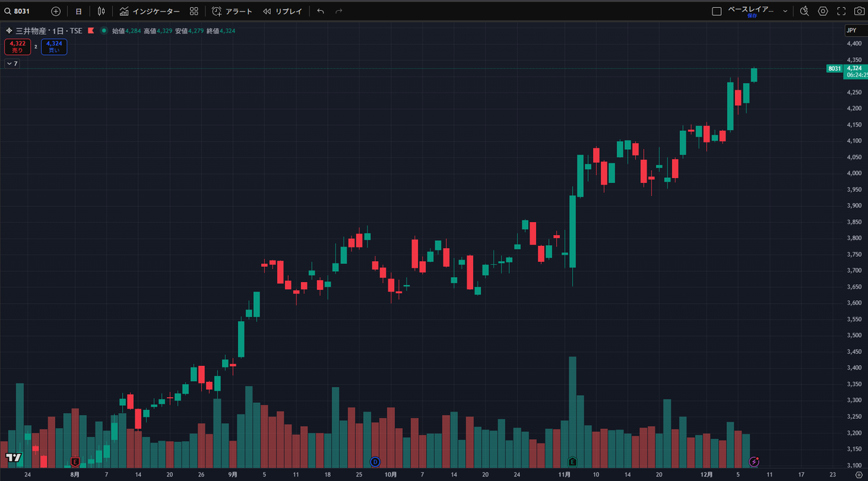Open the indicator templates grid icon
868x481 pixels.
click(x=194, y=12)
